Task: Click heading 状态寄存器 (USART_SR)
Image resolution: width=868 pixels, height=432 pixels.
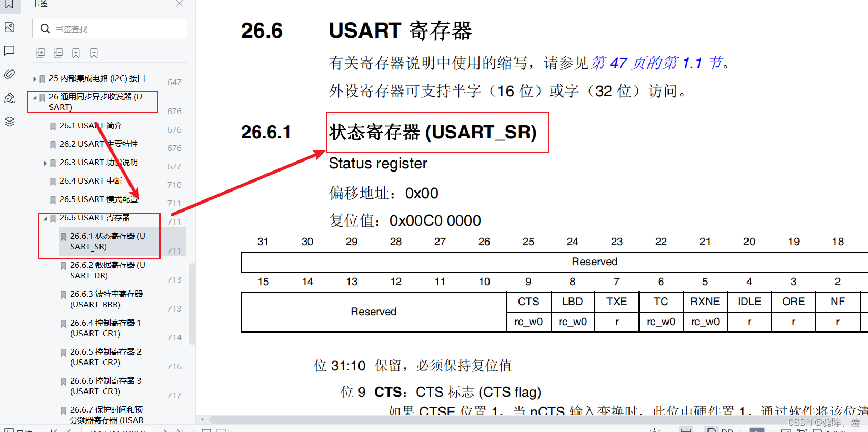Action: coord(433,132)
